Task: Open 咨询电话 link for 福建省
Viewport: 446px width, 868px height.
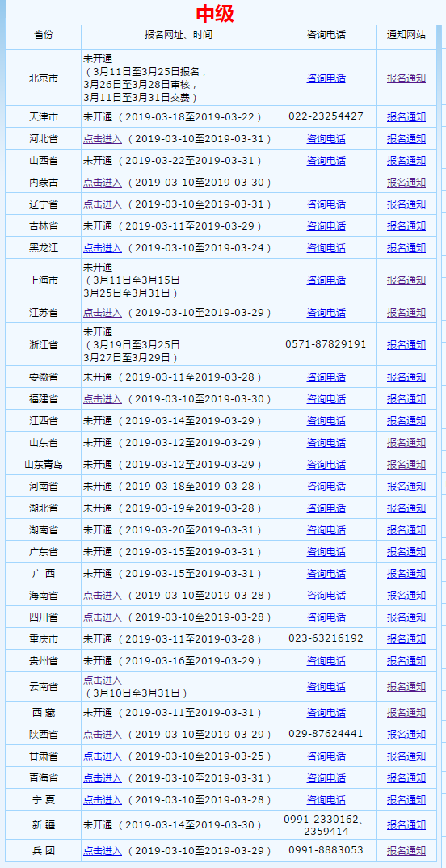Action: coord(326,399)
